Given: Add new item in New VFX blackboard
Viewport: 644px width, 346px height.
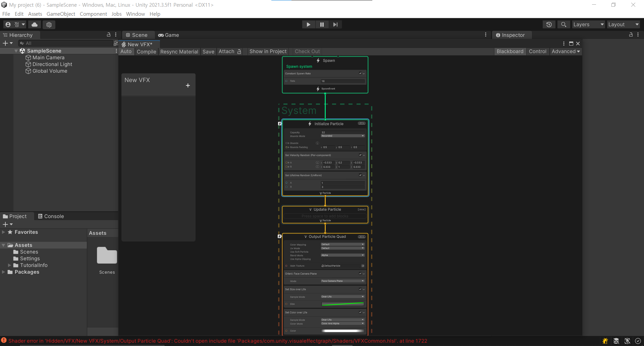Looking at the screenshot, I should coord(188,85).
